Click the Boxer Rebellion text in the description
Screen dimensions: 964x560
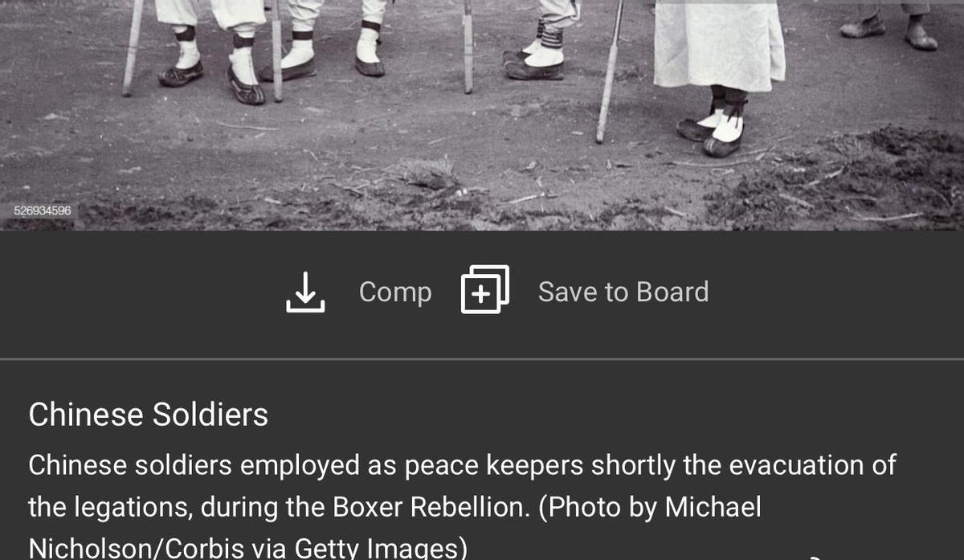pos(431,507)
